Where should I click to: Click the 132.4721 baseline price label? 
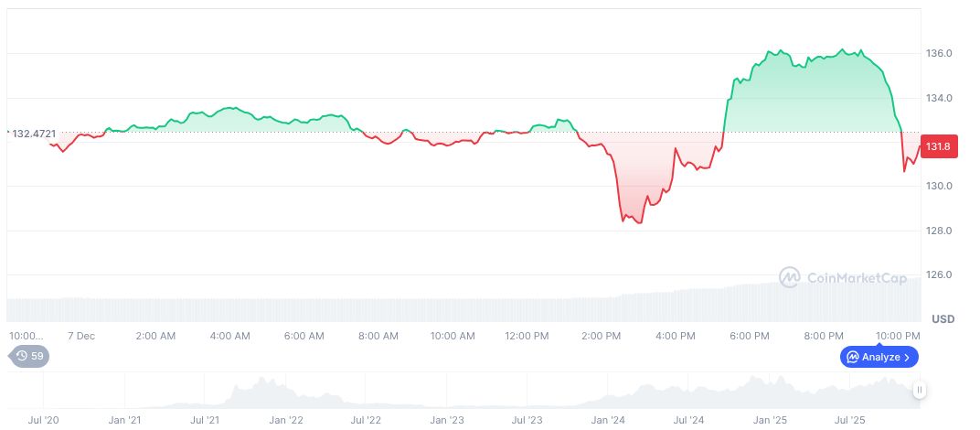[33, 134]
